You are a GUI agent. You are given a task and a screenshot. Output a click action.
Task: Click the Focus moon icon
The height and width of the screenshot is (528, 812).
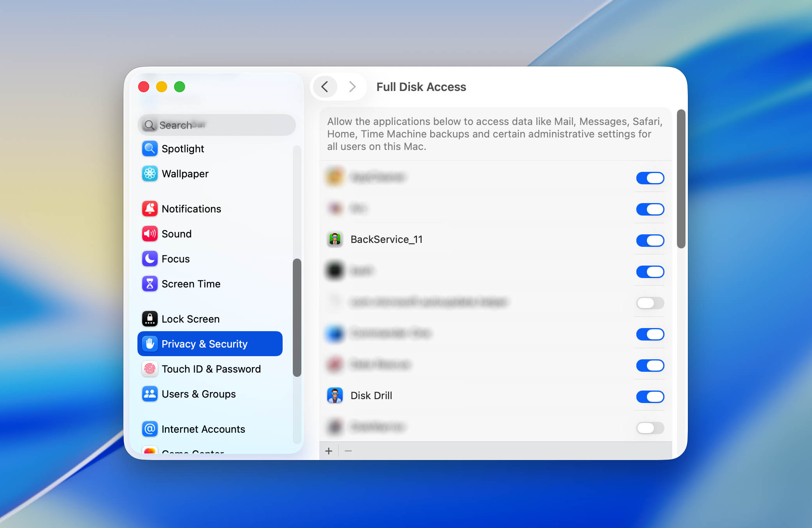(150, 259)
